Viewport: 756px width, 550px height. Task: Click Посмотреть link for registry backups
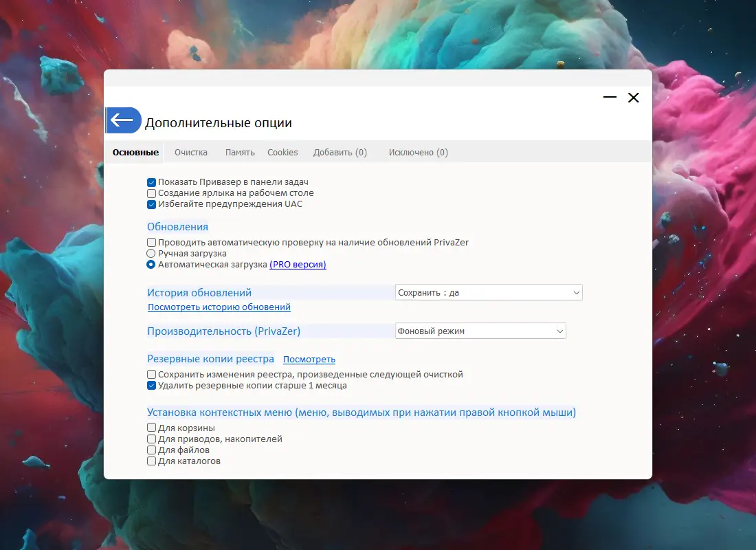[x=309, y=360]
